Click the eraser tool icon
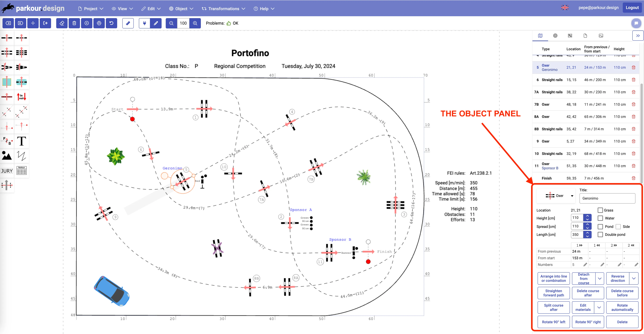The width and height of the screenshot is (644, 334). (62, 23)
